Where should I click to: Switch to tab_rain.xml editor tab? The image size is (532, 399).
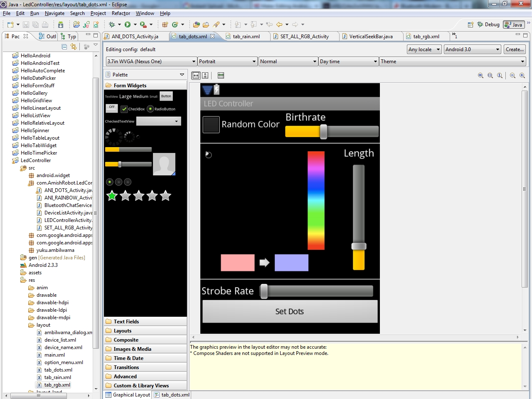click(x=246, y=37)
